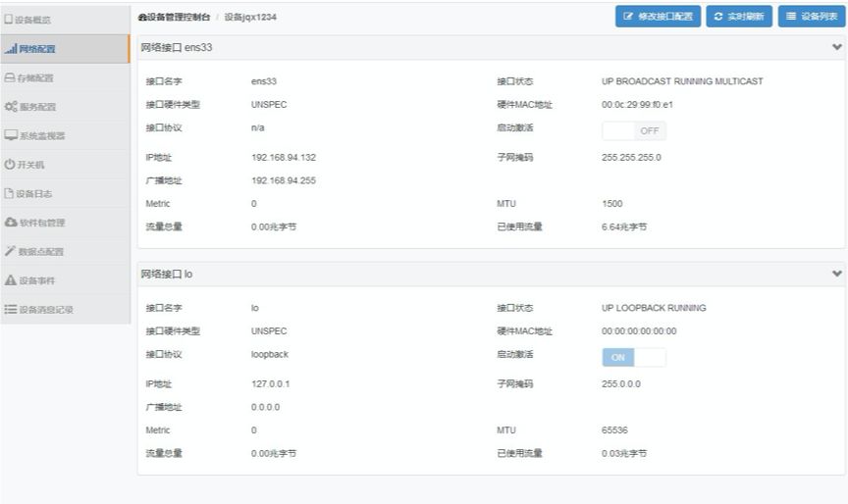Viewport: 848px width, 504px height.
Task: Select 网络配置 in the sidebar
Action: pyautogui.click(x=65, y=49)
